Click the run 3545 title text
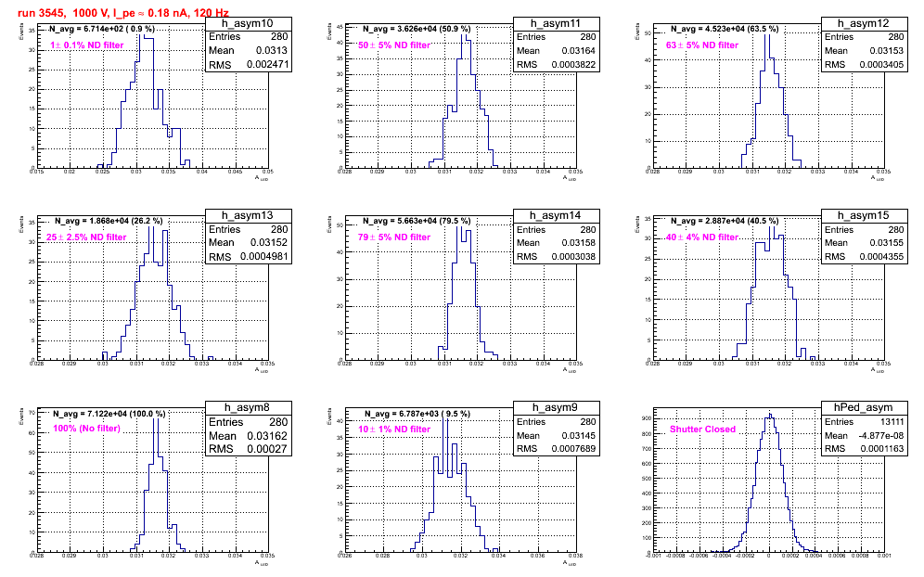The height and width of the screenshot is (577, 924). 123,12
